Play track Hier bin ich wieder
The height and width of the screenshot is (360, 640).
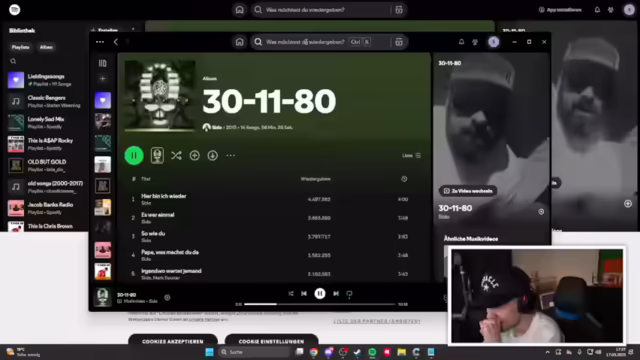pyautogui.click(x=164, y=196)
